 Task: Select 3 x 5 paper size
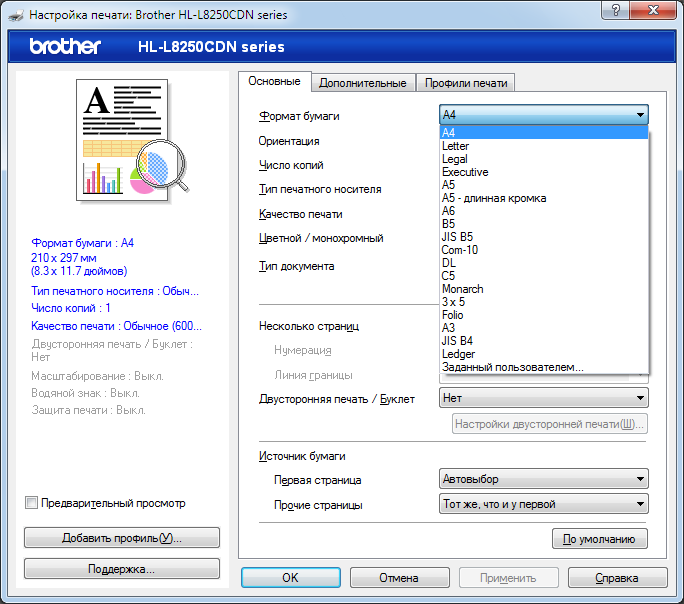point(544,302)
